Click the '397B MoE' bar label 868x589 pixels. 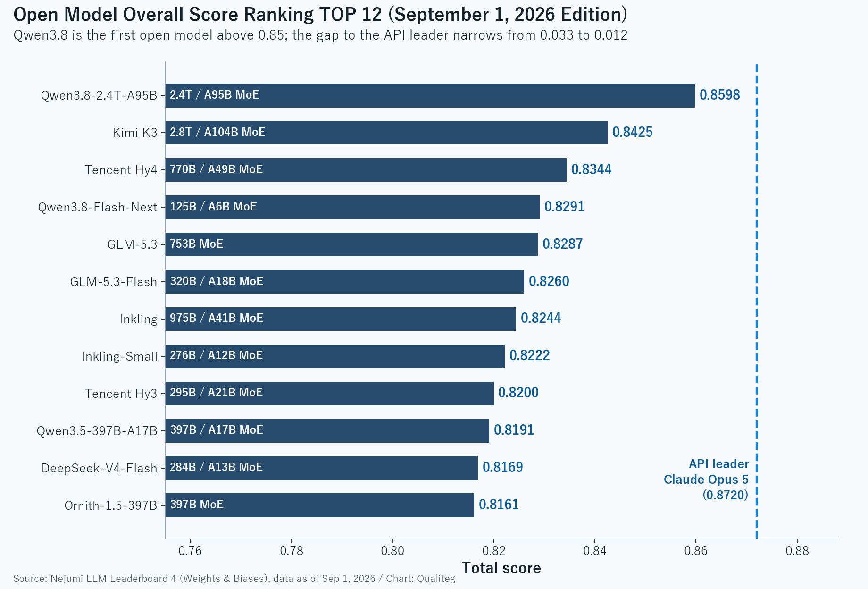pos(197,505)
